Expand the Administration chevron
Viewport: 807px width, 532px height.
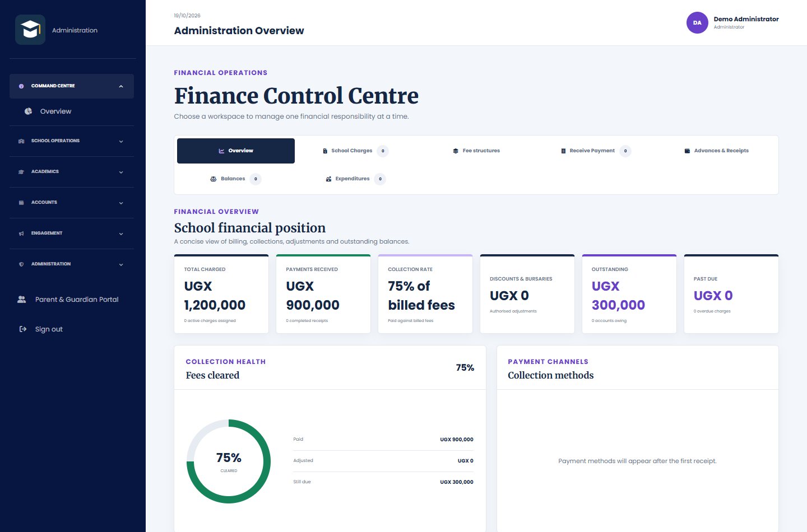click(x=121, y=264)
